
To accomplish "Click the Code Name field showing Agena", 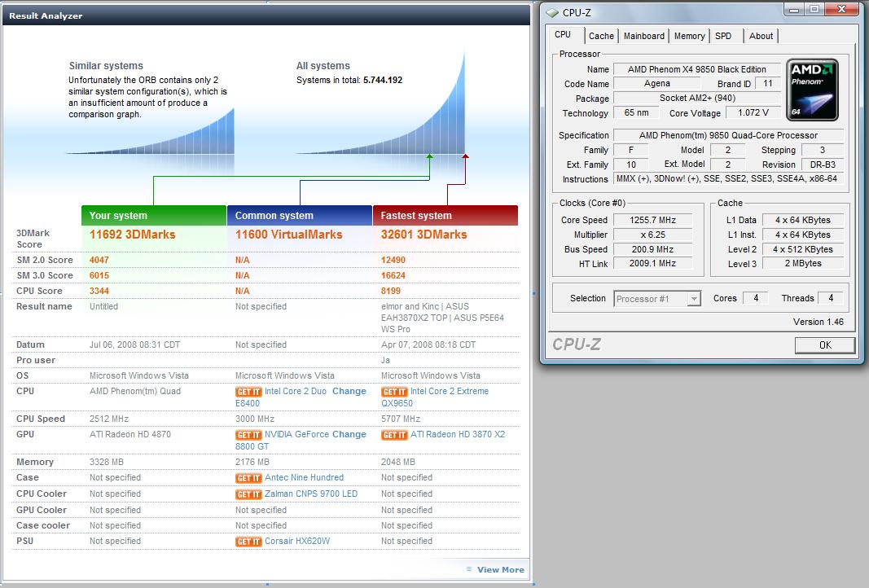I will 656,84.
